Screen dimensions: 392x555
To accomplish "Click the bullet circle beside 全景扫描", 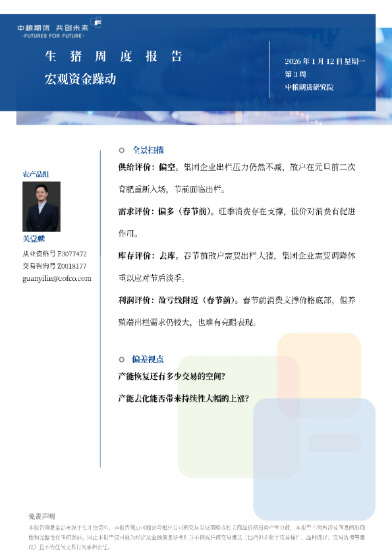I will tap(122, 150).
